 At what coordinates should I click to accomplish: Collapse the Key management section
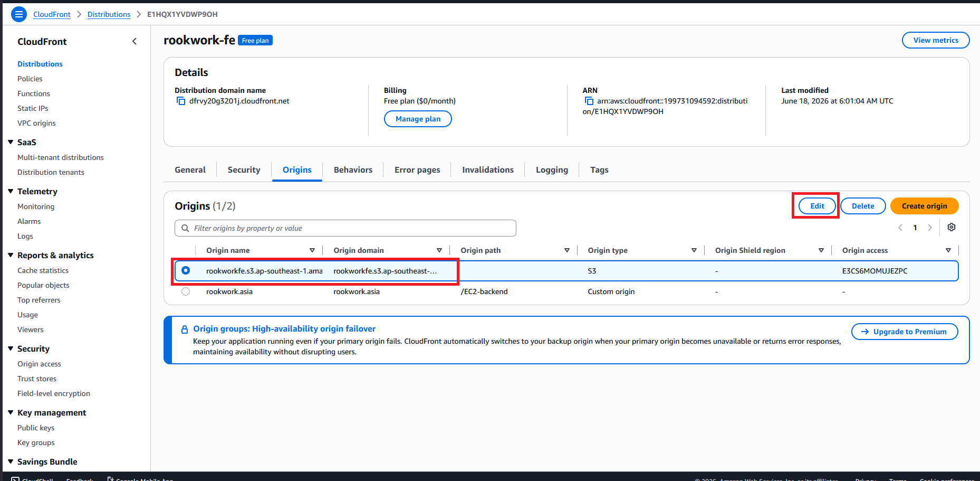(x=11, y=412)
